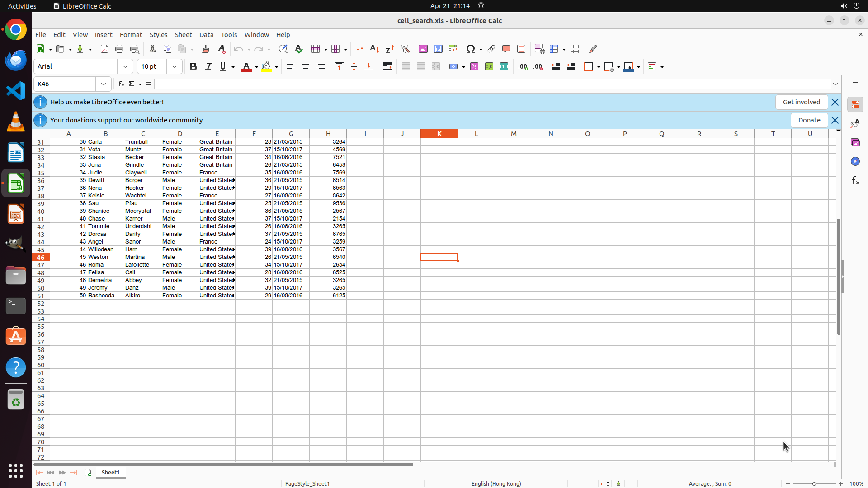The width and height of the screenshot is (868, 488).
Task: Expand the font name dropdown
Action: pyautogui.click(x=125, y=66)
